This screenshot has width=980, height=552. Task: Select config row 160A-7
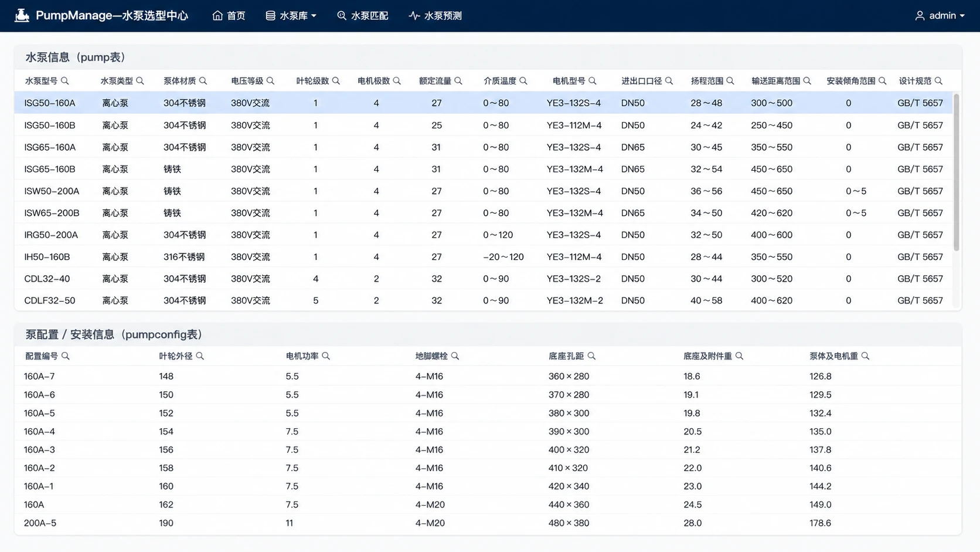pos(488,376)
